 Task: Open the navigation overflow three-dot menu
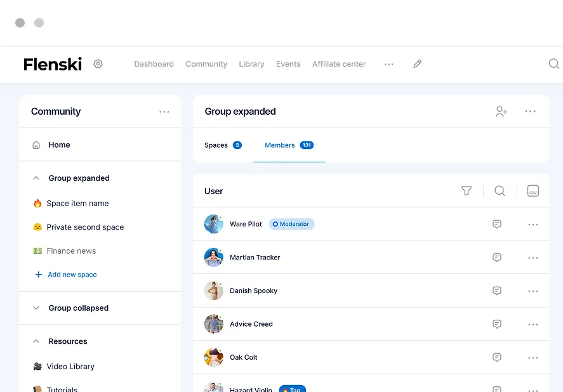pyautogui.click(x=389, y=64)
